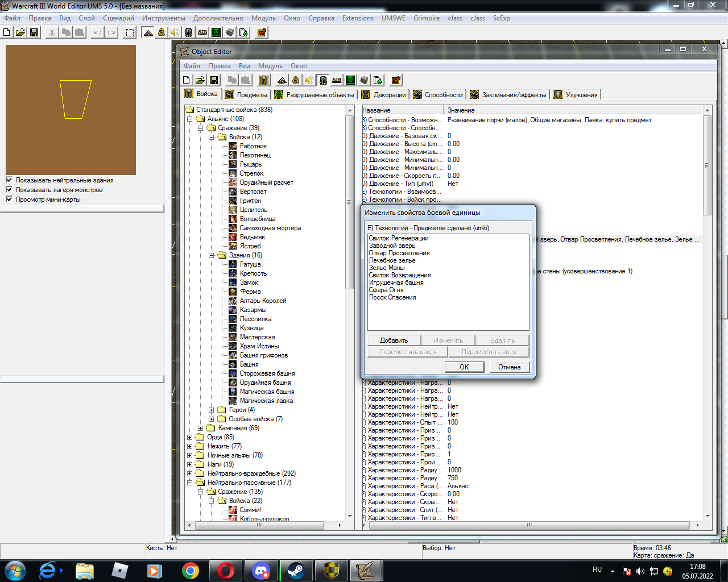Viewport: 728px width, 582px height.
Task: Open Object Manager from Object Editor toolbar
Action: [x=364, y=80]
